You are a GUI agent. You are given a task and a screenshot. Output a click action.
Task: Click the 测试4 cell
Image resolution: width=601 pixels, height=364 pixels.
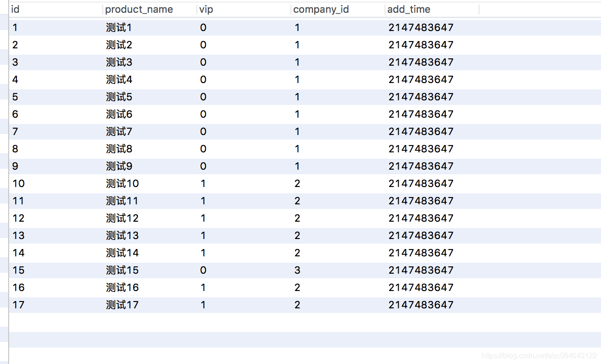point(119,80)
